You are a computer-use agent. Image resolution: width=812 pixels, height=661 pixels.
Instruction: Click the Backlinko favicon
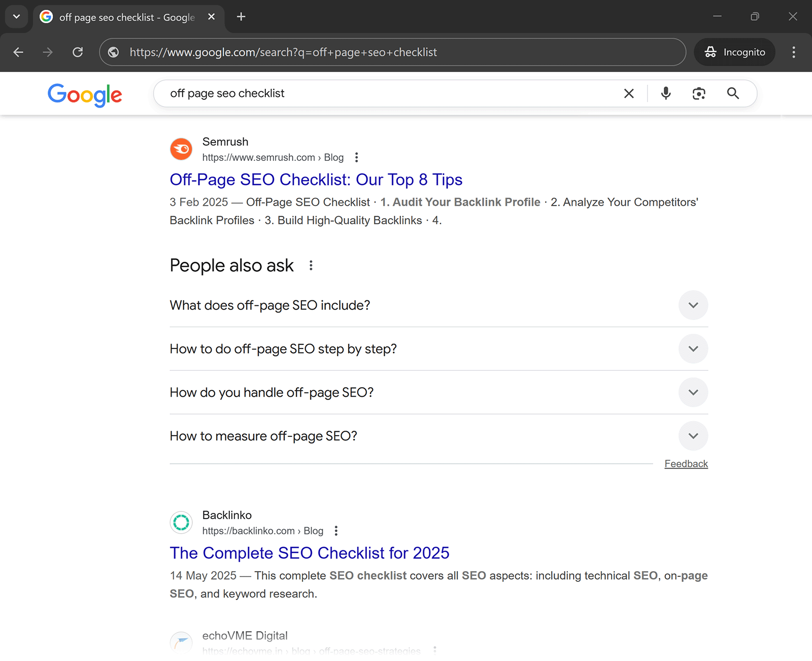[x=181, y=523]
